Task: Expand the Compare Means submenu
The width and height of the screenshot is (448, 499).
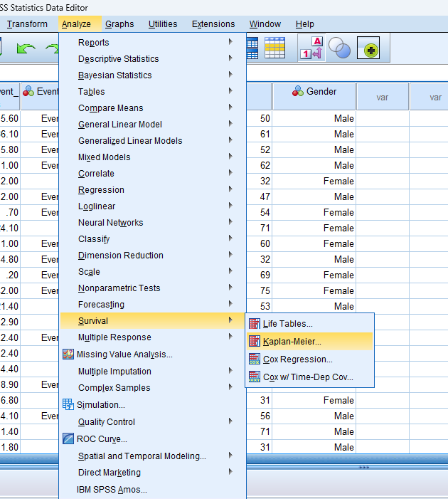Action: tap(110, 108)
